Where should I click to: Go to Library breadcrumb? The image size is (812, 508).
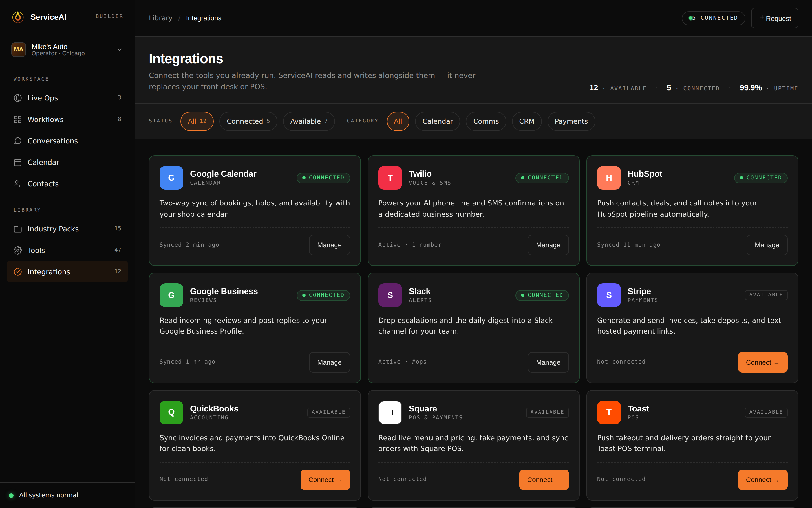pos(160,18)
